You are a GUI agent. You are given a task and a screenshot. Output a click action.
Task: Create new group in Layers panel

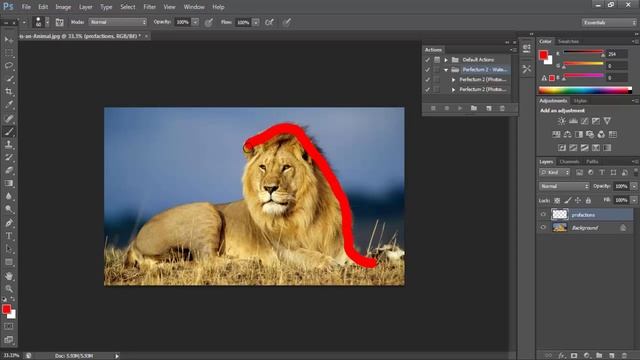click(x=599, y=356)
